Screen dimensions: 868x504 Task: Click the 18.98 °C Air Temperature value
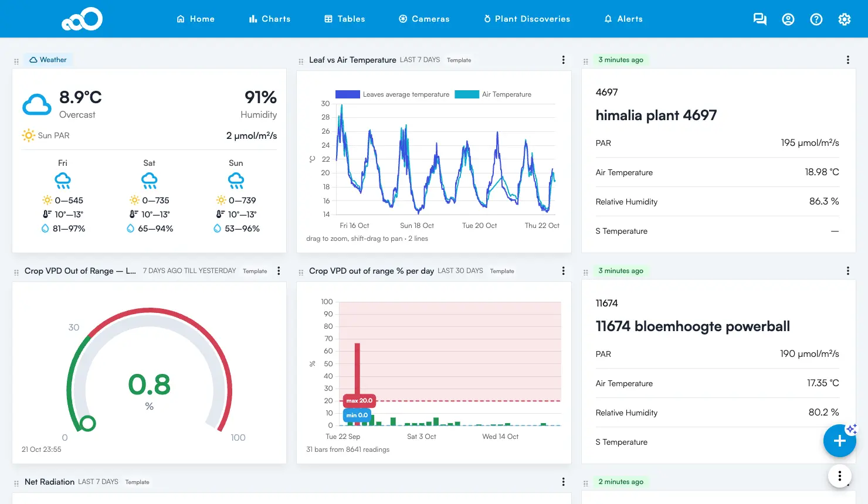822,172
